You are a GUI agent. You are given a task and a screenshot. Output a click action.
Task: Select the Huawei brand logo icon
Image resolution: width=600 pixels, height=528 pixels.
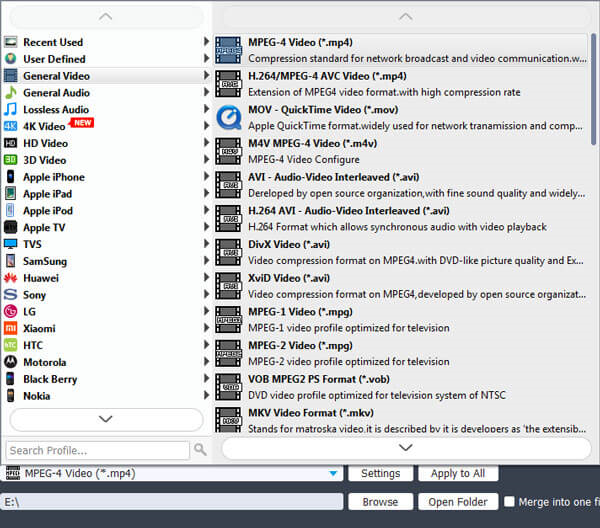pyautogui.click(x=11, y=278)
